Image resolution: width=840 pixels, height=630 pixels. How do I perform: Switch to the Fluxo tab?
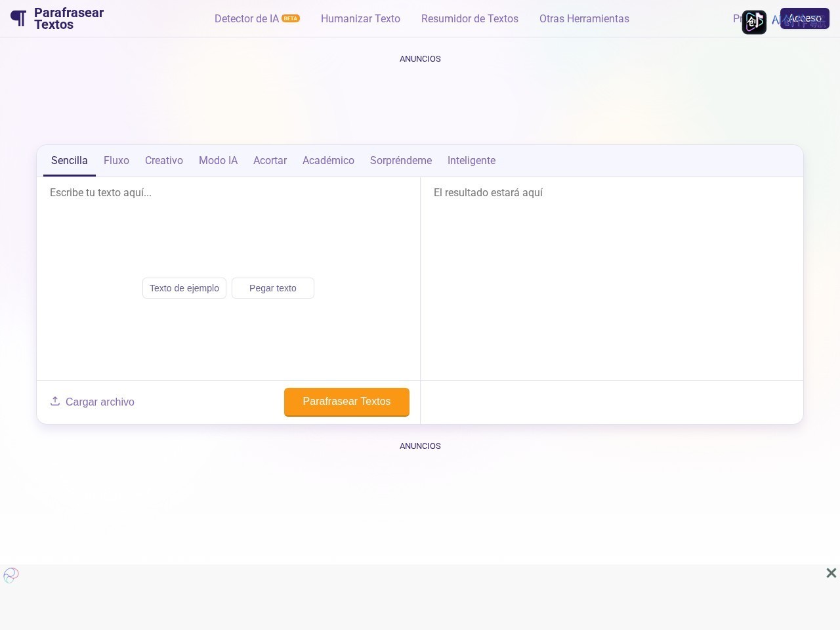116,161
